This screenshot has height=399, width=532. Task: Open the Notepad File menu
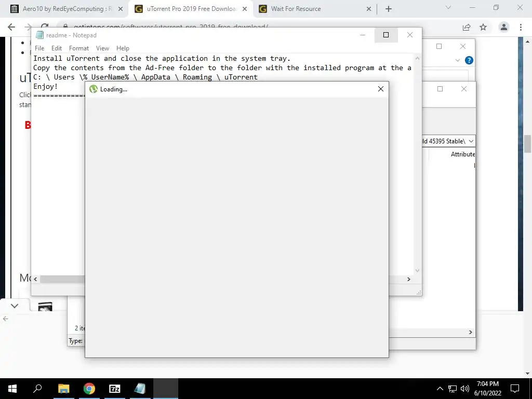coord(39,48)
